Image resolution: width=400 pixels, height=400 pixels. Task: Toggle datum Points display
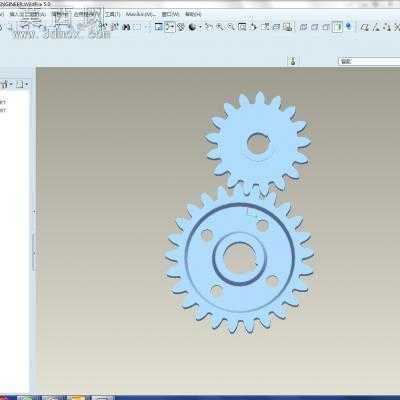point(387,27)
